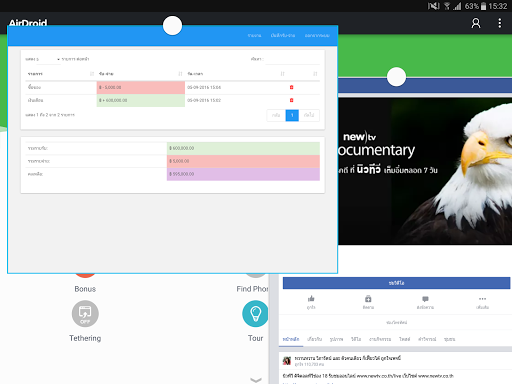Tap the white circle handle on the blue window

point(172,25)
